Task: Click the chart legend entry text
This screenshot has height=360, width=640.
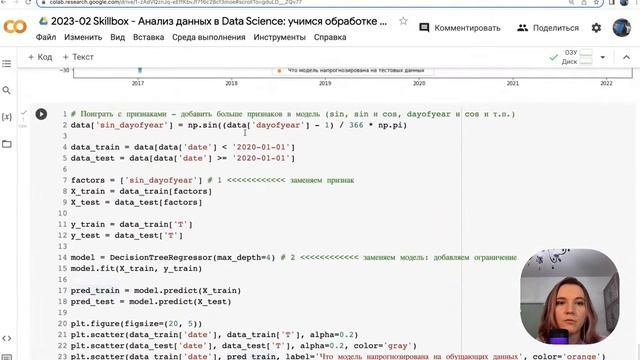Action: (356, 70)
